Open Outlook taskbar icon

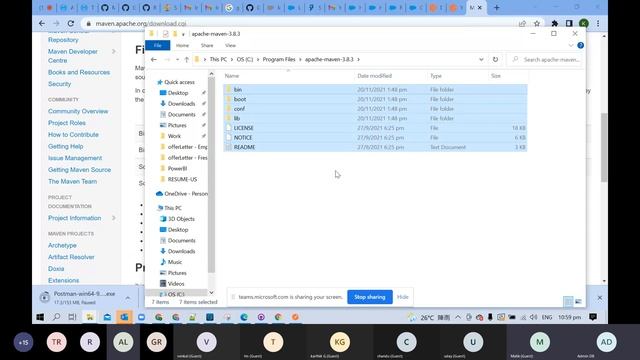(x=124, y=317)
